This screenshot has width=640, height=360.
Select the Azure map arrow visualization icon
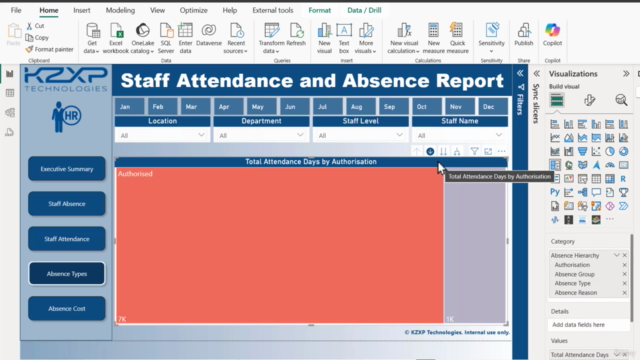point(596,165)
